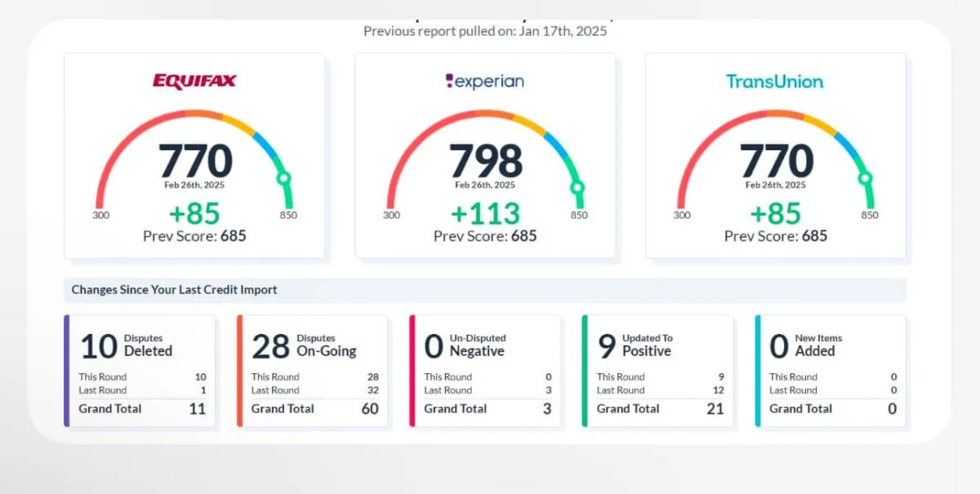Click Last Round value 32 in Disputes On-Going
The width and height of the screenshot is (980, 494).
[373, 390]
